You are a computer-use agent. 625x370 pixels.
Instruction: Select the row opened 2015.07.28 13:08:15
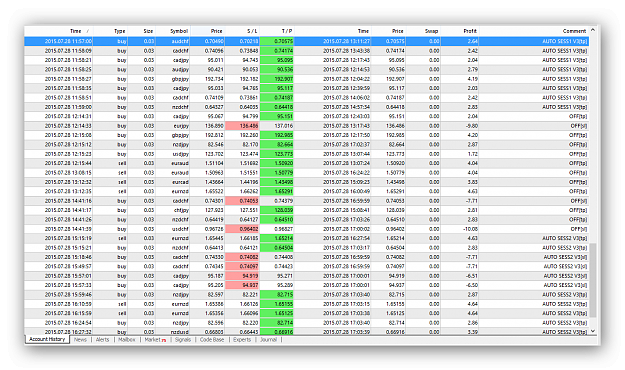(306, 173)
